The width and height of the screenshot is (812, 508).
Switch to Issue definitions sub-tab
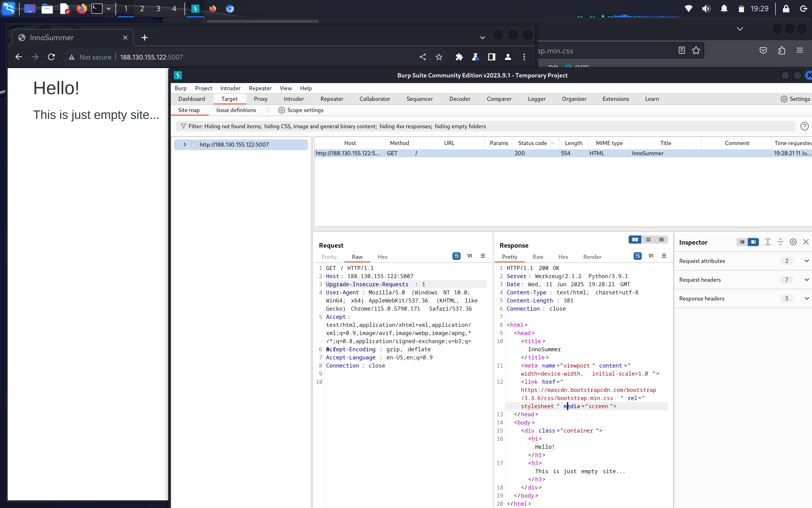pos(236,110)
